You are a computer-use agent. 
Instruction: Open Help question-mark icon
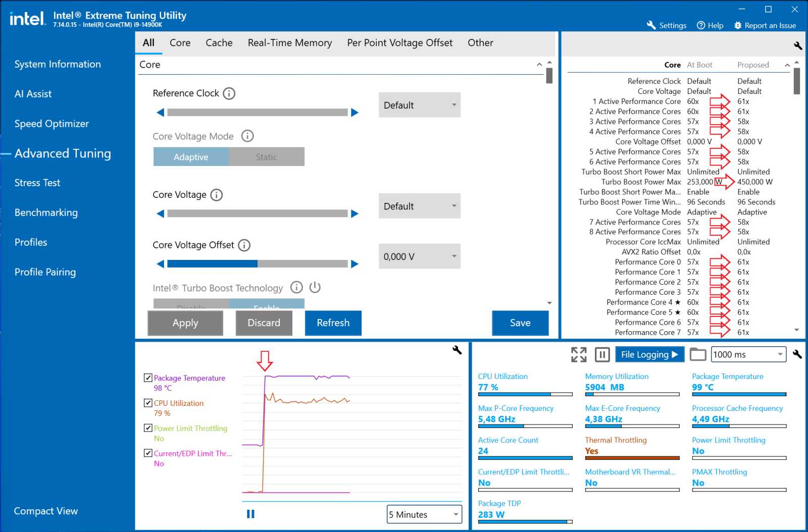(x=701, y=25)
